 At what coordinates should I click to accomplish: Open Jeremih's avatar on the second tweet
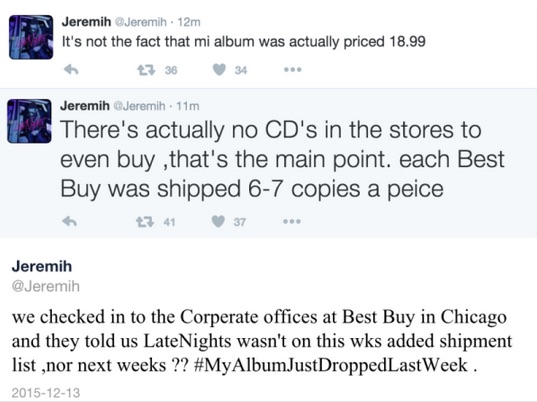pyautogui.click(x=29, y=121)
